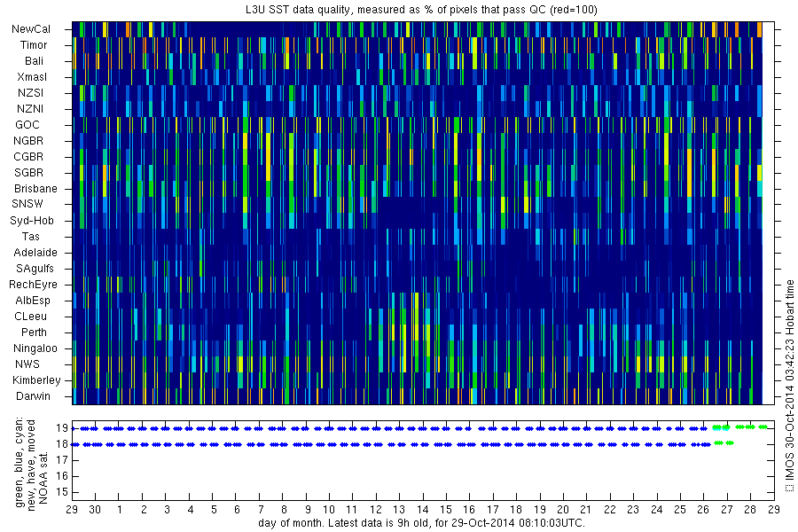The height and width of the screenshot is (532, 798).
Task: Click the CLeeu region label
Action: pyautogui.click(x=30, y=317)
